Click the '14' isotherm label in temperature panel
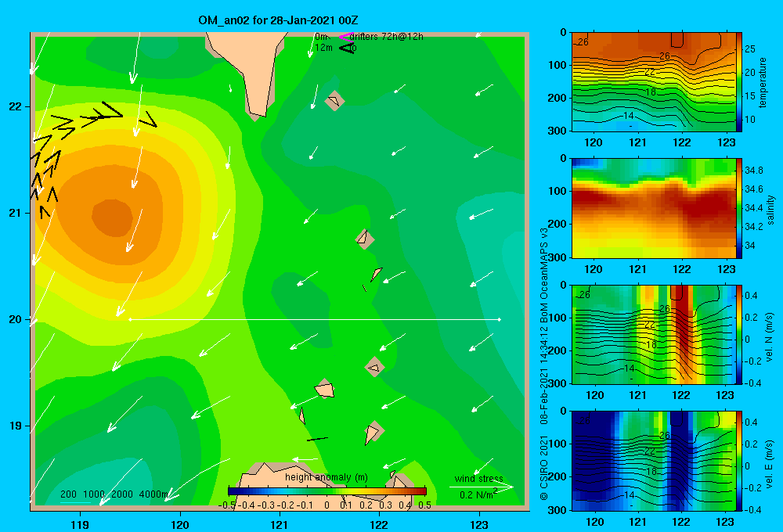Screen dimensions: 783x532 coord(629,116)
